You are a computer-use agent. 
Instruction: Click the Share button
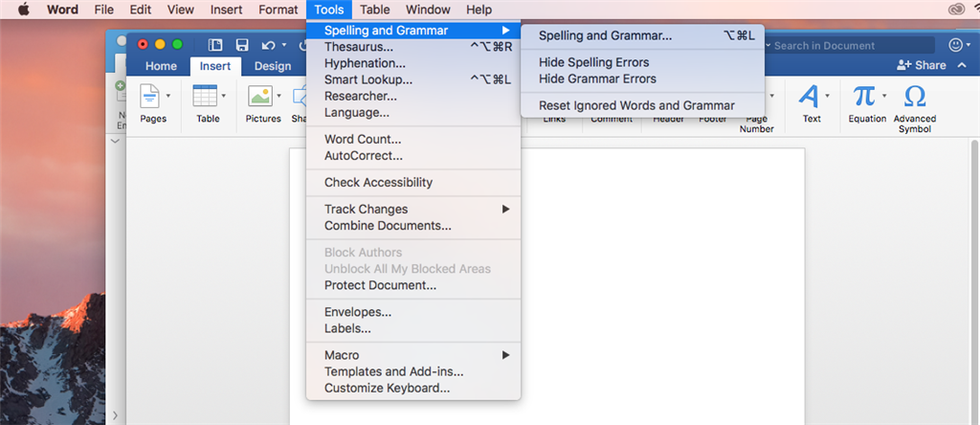click(922, 65)
